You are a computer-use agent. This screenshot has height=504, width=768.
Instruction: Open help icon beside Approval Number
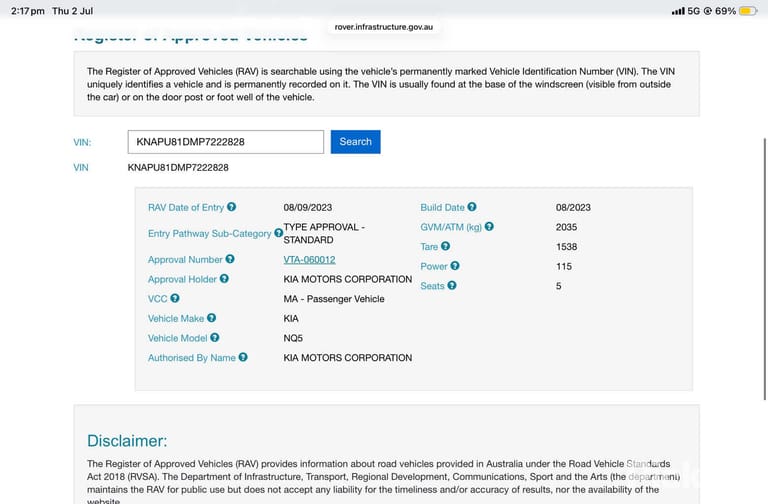(x=230, y=259)
